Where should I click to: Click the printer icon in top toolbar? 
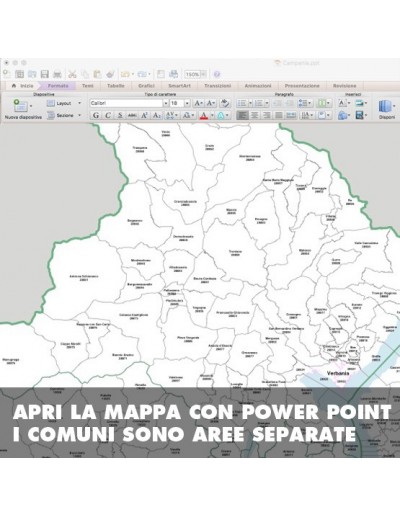click(57, 74)
